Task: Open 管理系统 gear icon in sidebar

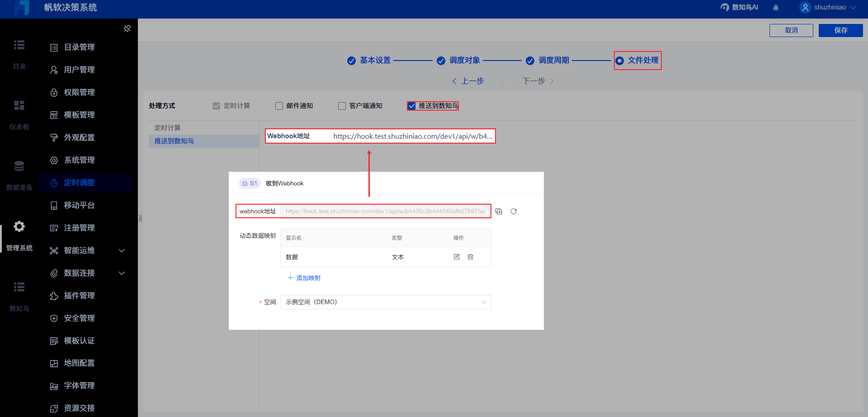Action: [x=19, y=226]
